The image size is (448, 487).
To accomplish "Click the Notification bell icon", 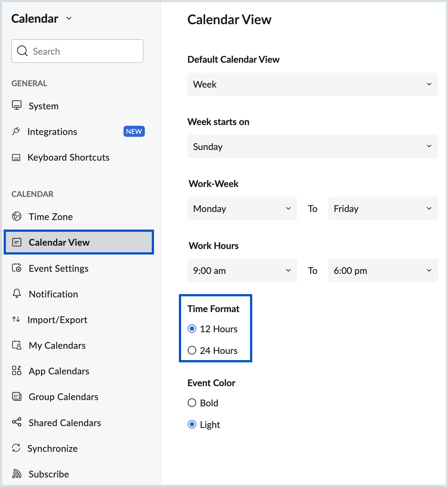I will pyautogui.click(x=17, y=294).
